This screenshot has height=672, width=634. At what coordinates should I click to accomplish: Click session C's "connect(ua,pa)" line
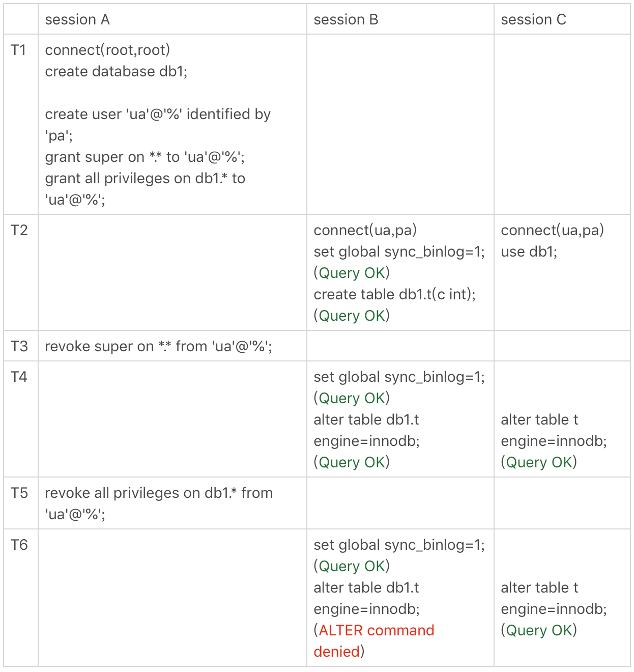coord(553,230)
